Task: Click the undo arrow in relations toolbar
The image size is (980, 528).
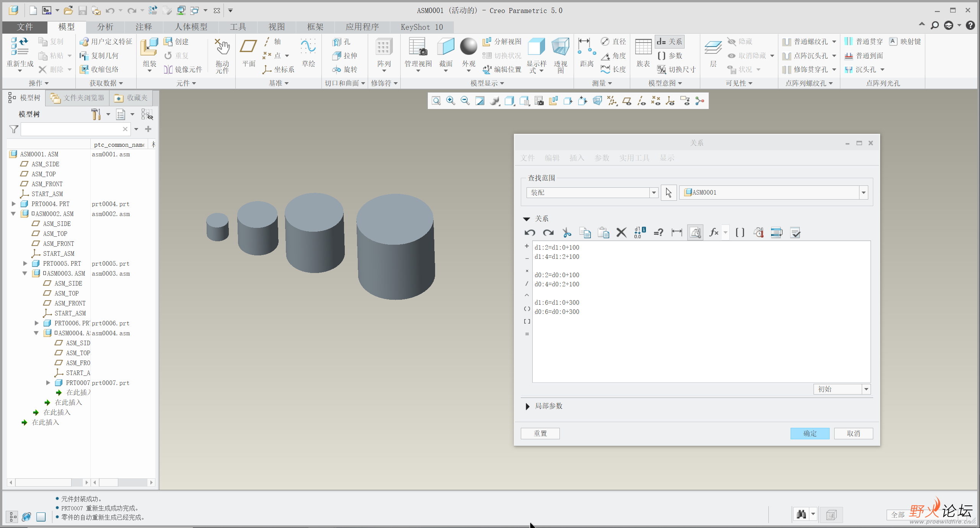Action: point(530,232)
